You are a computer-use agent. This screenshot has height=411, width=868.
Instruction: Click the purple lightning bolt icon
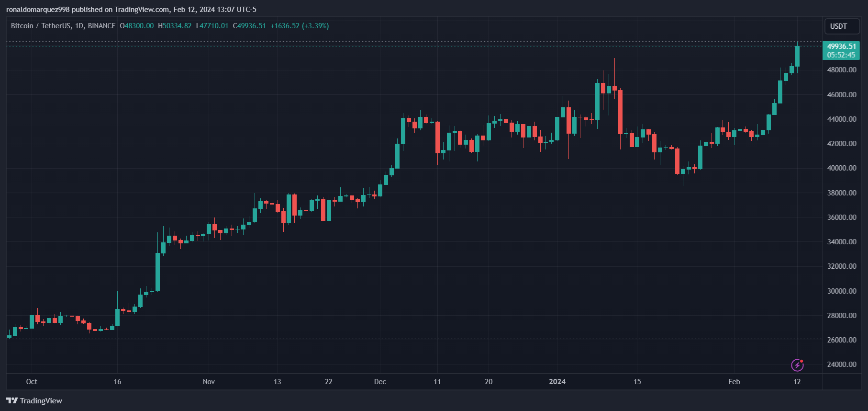797,365
